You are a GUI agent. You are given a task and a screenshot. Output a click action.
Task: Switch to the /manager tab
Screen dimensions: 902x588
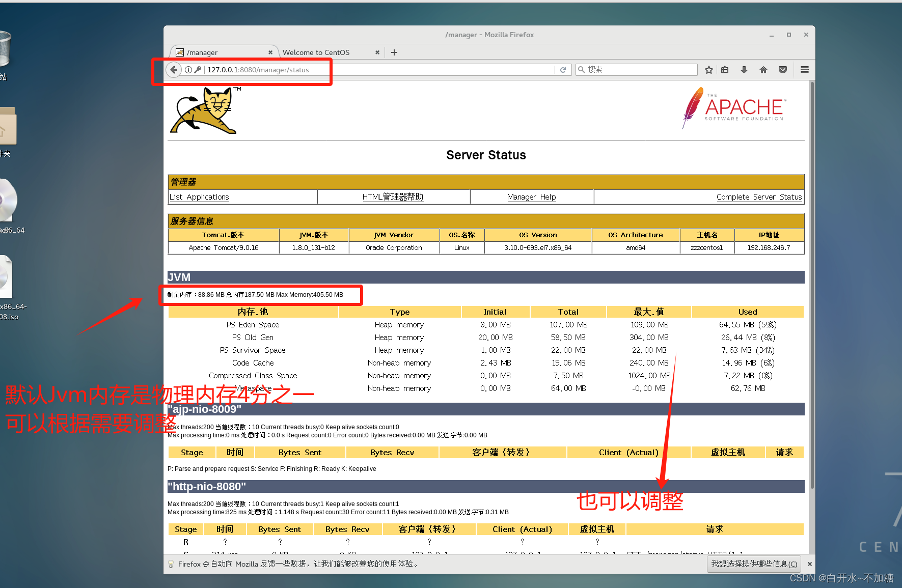224,52
